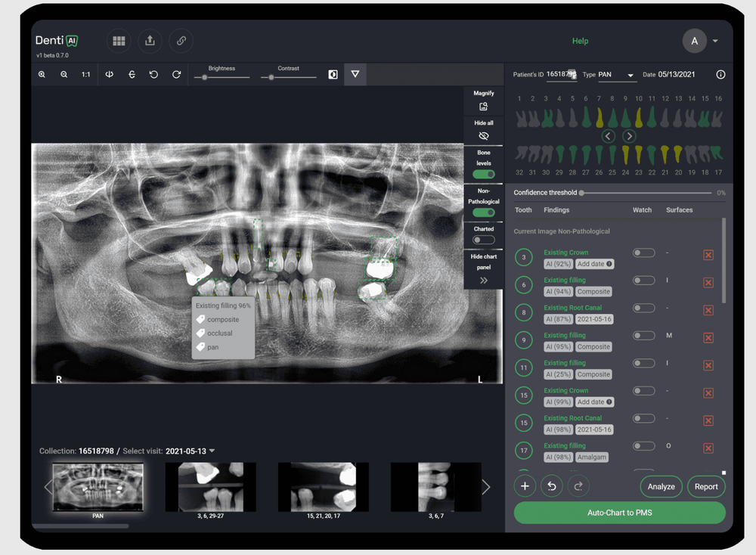Invert image colors

coord(333,74)
